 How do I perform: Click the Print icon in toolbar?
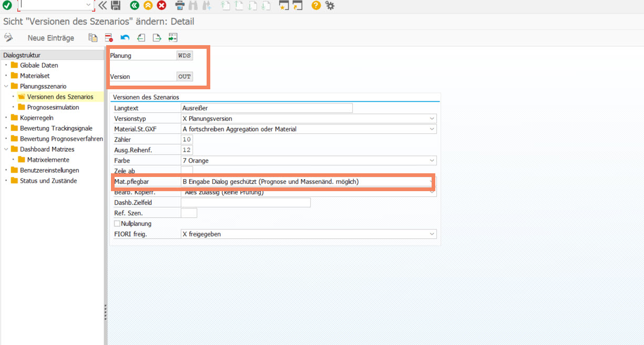[x=180, y=5]
